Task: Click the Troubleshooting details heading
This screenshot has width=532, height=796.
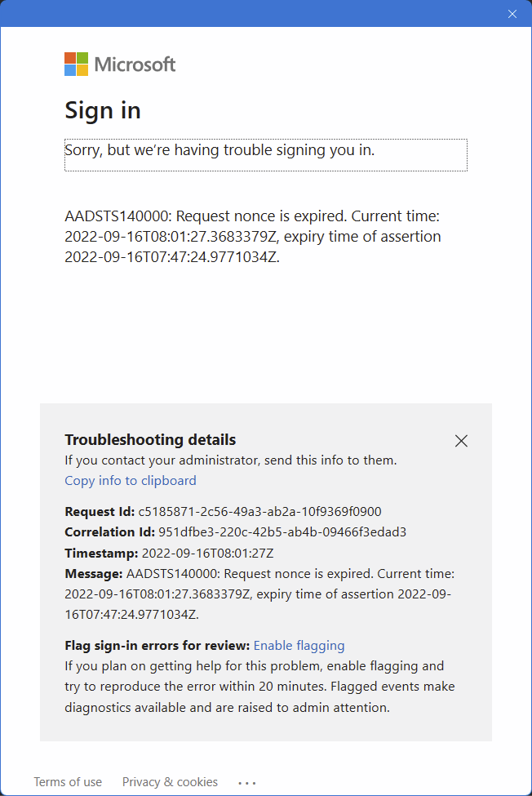Action: (150, 439)
